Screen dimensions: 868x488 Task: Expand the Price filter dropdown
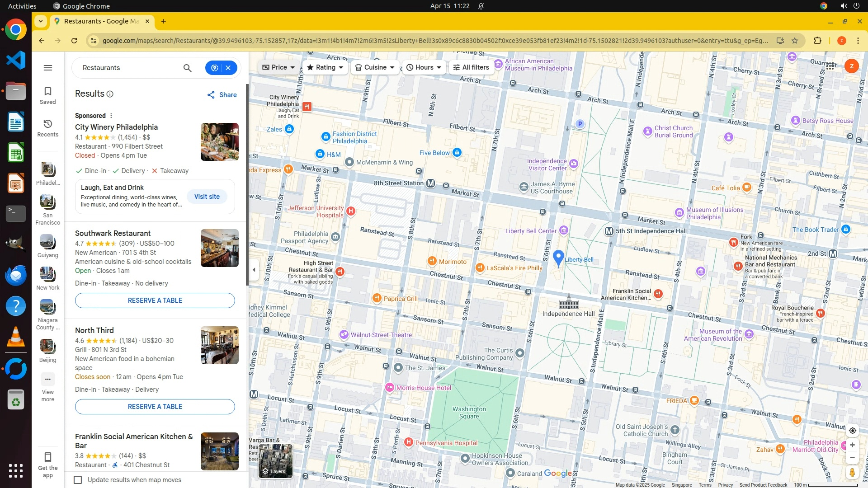(x=278, y=67)
